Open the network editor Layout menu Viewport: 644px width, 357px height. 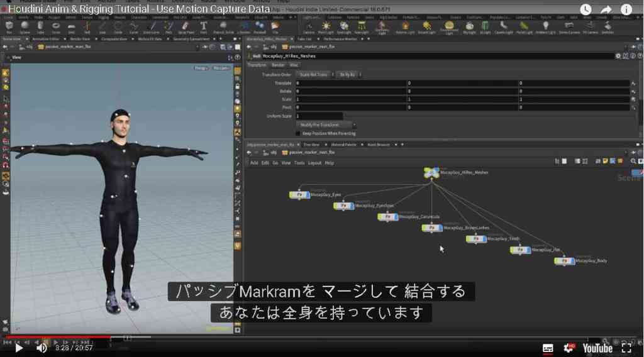[x=314, y=163]
